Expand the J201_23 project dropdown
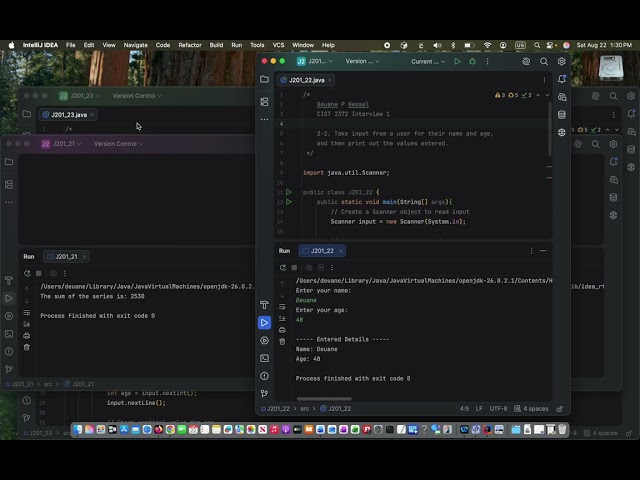 point(79,96)
